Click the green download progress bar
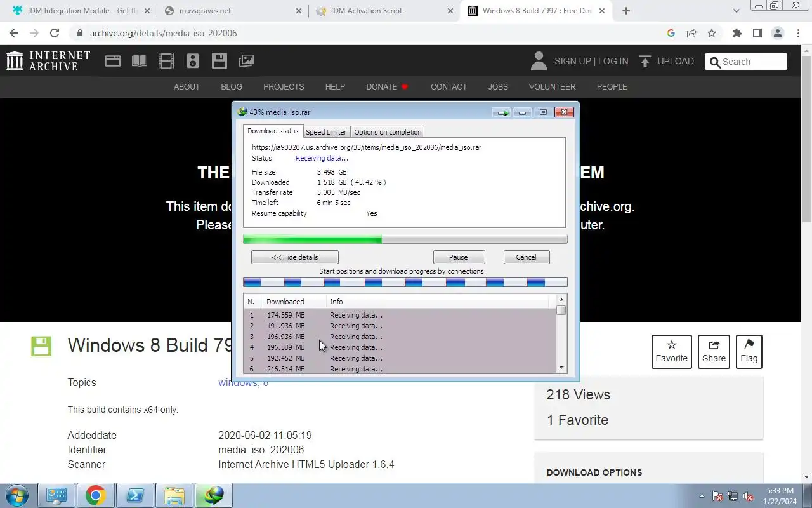812x508 pixels. pyautogui.click(x=405, y=239)
